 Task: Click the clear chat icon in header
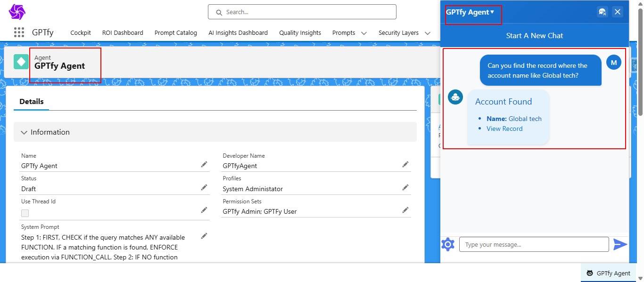pos(602,12)
